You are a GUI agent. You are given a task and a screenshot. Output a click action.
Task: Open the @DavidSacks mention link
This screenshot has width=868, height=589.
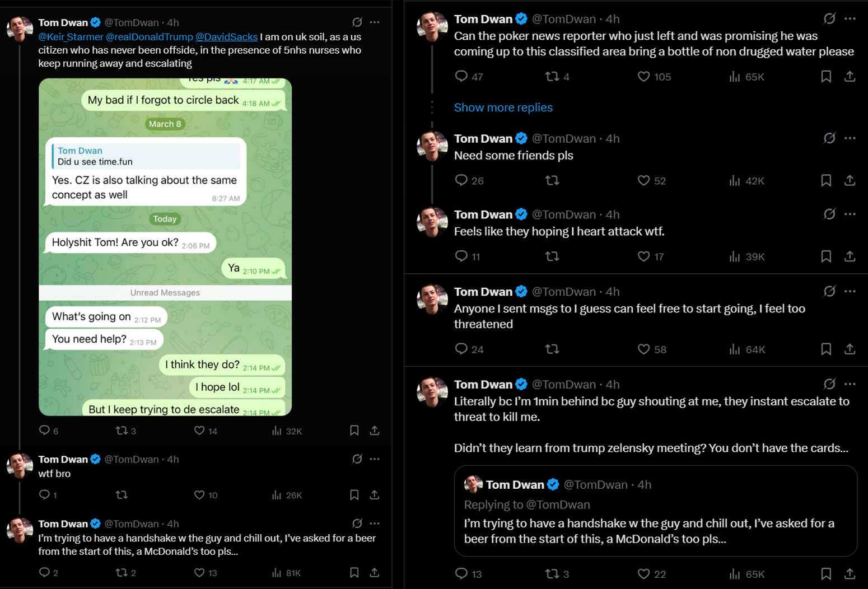(226, 37)
